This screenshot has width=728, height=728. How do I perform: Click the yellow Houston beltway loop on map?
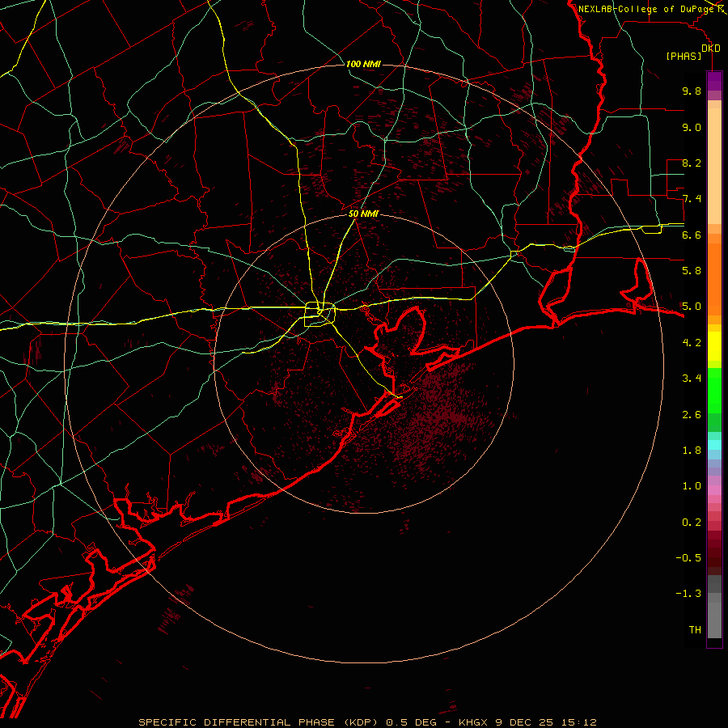[x=320, y=314]
